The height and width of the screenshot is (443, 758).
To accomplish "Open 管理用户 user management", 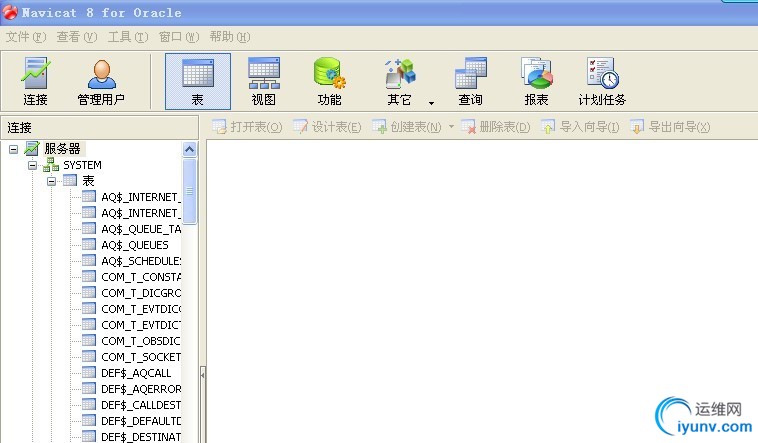I will tap(101, 81).
